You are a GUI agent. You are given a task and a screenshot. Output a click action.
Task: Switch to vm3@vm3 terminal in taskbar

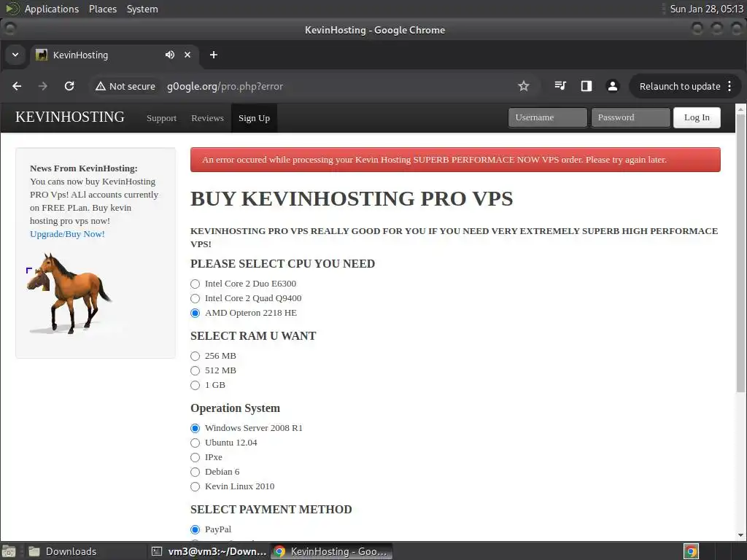click(209, 551)
